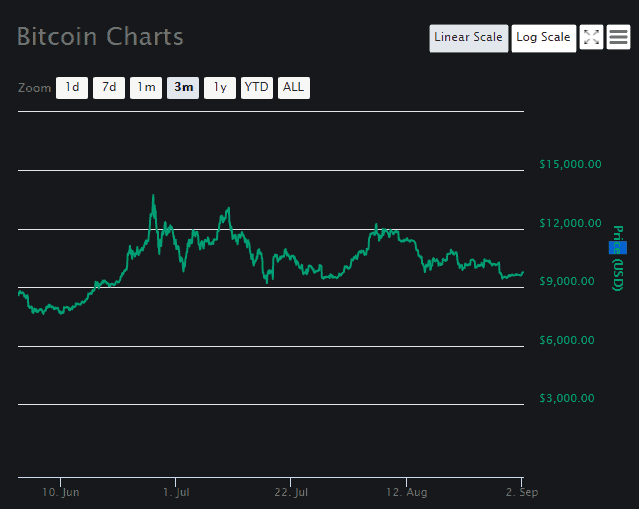Open the fullscreen chart view icon
The height and width of the screenshot is (509, 639).
591,37
